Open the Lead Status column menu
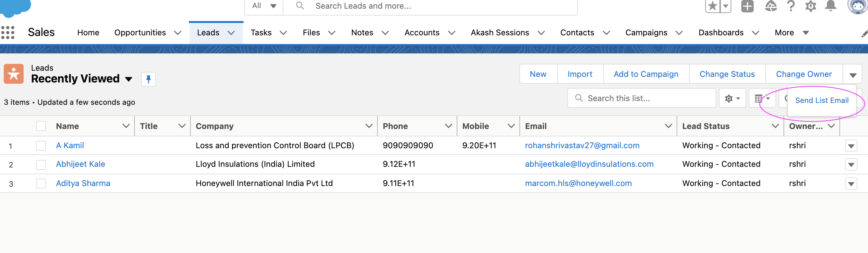Viewport: 868px width, 253px height. (x=775, y=126)
